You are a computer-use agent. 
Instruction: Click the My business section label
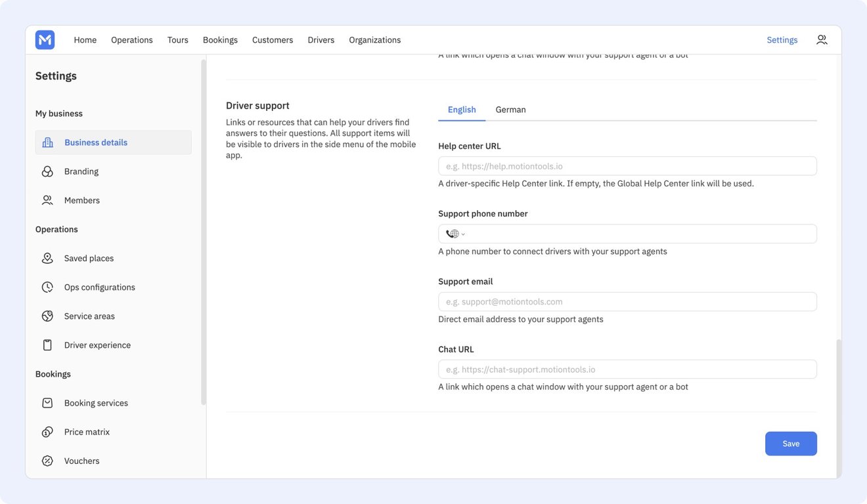tap(59, 114)
